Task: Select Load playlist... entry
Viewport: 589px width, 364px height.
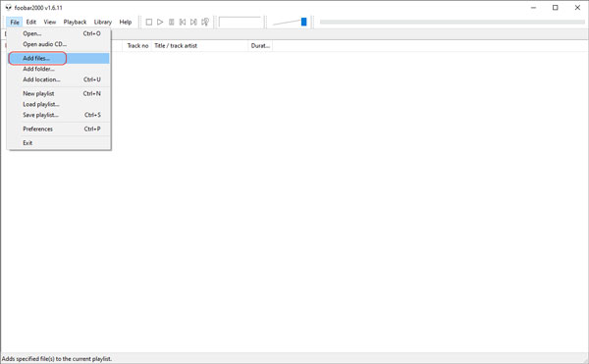Action: tap(59, 104)
